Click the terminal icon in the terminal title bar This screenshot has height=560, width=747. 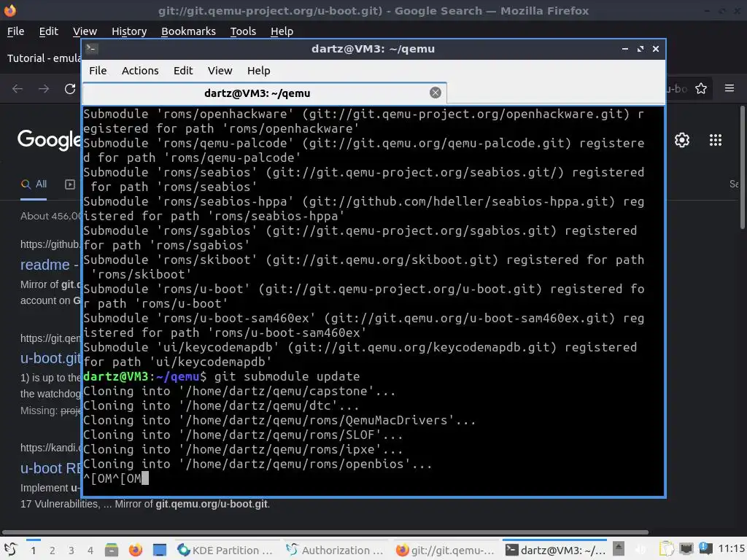coord(92,48)
